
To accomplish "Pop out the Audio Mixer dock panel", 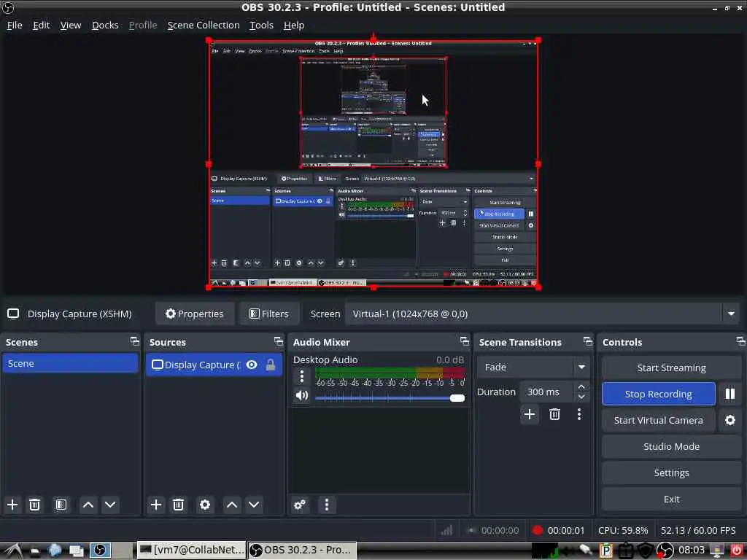I will (x=465, y=341).
